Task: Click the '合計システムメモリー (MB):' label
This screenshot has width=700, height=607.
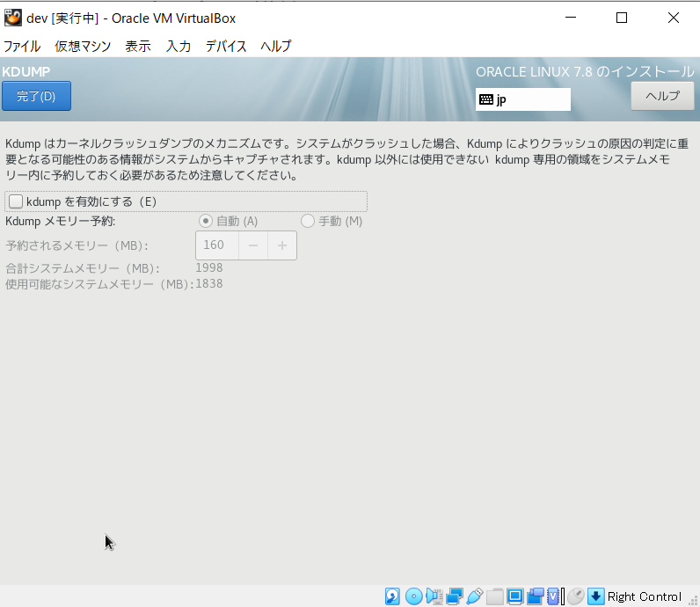Action: pos(83,268)
